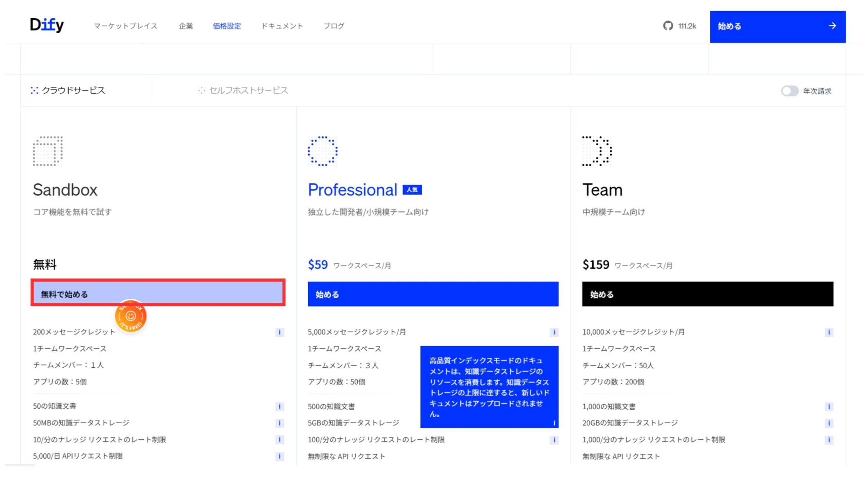Image resolution: width=868 pixels, height=485 pixels.
Task: Show info for 10,000メッセージクレジット/月
Action: [829, 332]
